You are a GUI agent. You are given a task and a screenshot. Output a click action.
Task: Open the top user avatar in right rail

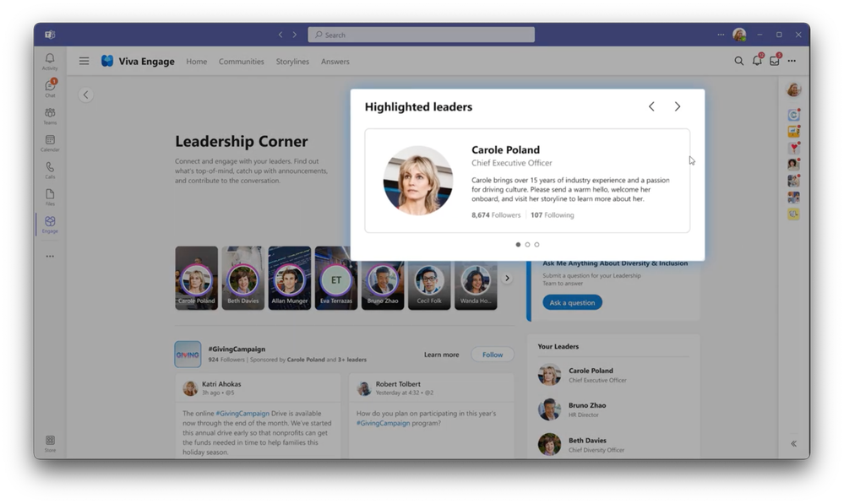point(793,89)
